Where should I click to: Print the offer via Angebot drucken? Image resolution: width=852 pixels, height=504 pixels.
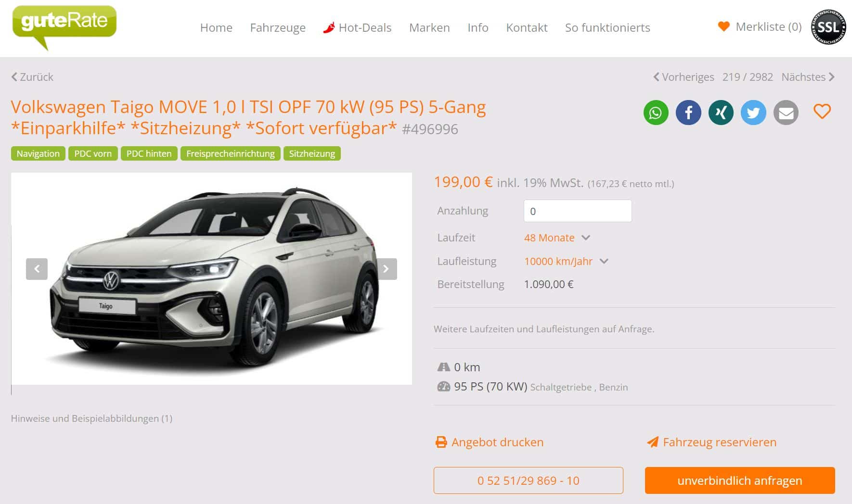click(490, 442)
